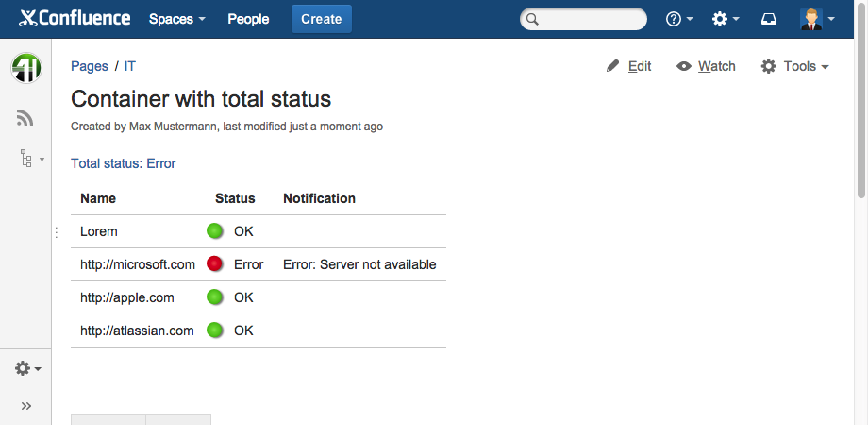This screenshot has width=868, height=425.
Task: Go to the Pages breadcrumb link
Action: point(90,66)
